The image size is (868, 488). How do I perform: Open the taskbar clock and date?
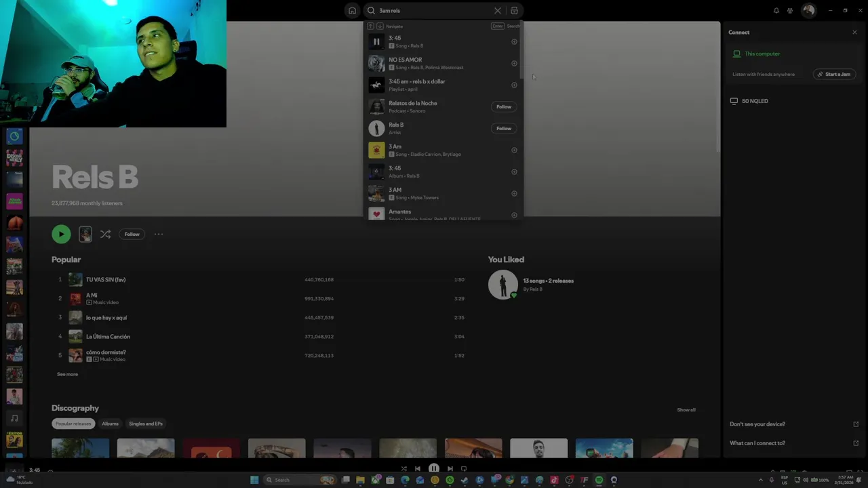coord(846,480)
